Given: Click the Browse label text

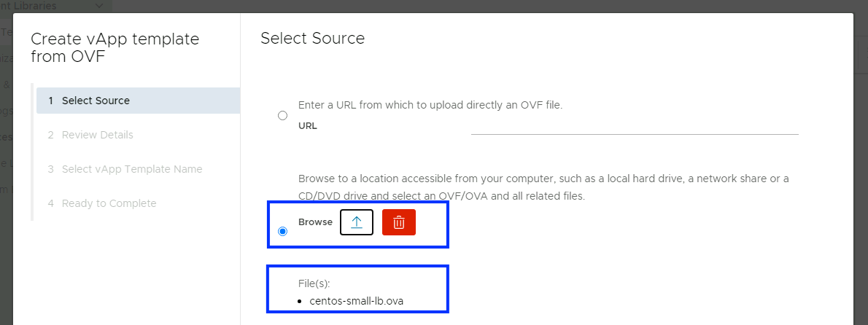Looking at the screenshot, I should click(315, 222).
